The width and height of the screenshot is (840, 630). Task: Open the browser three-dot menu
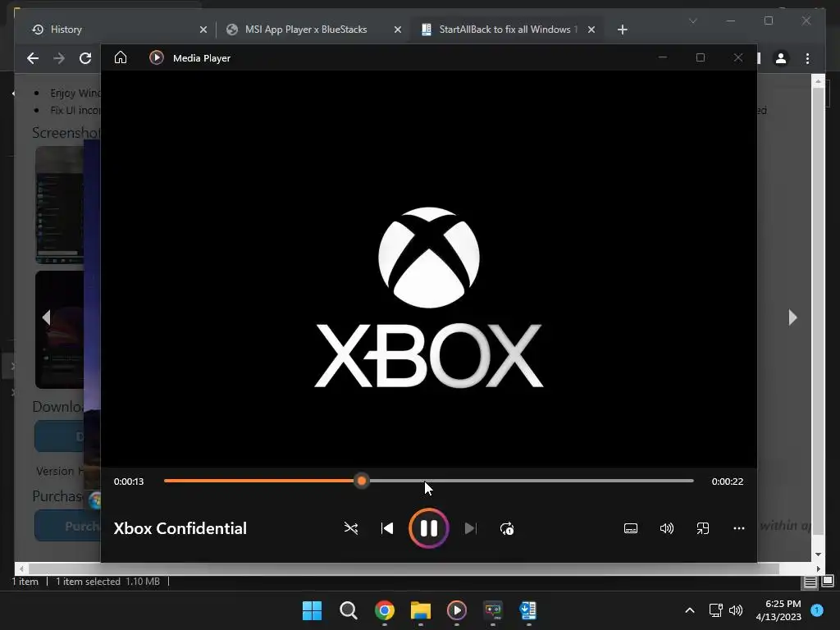click(x=807, y=58)
